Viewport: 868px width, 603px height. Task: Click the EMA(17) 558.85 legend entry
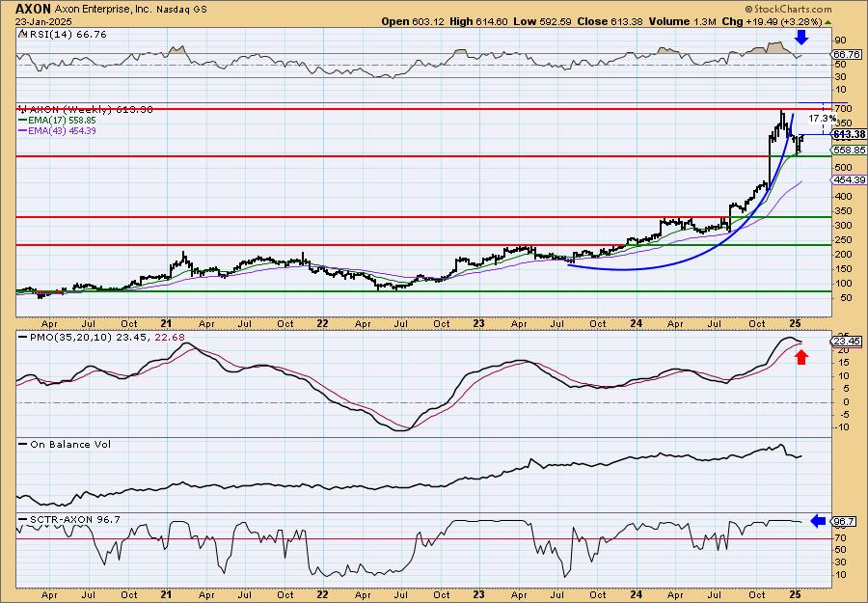61,120
